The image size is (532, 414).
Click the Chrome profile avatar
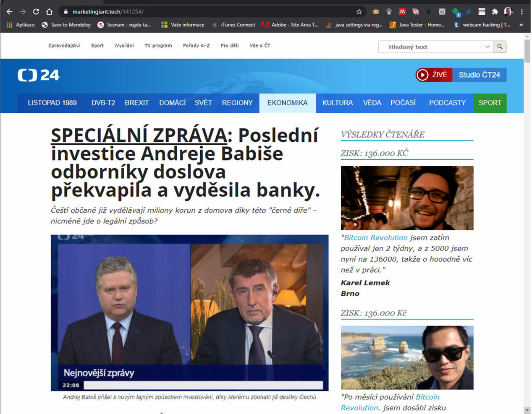508,11
